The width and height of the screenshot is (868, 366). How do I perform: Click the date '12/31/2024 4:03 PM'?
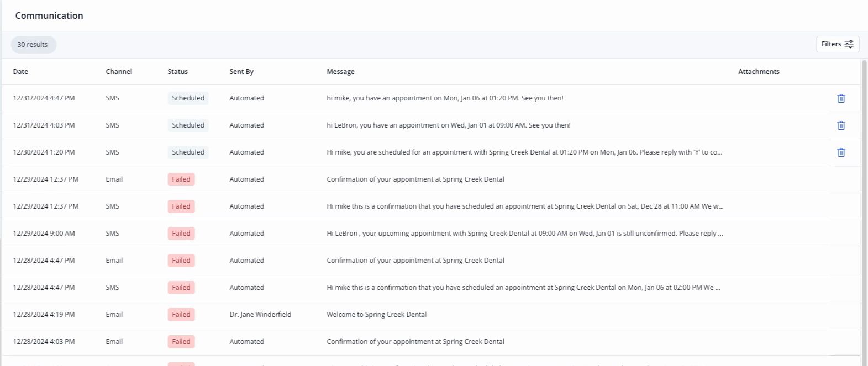click(44, 125)
